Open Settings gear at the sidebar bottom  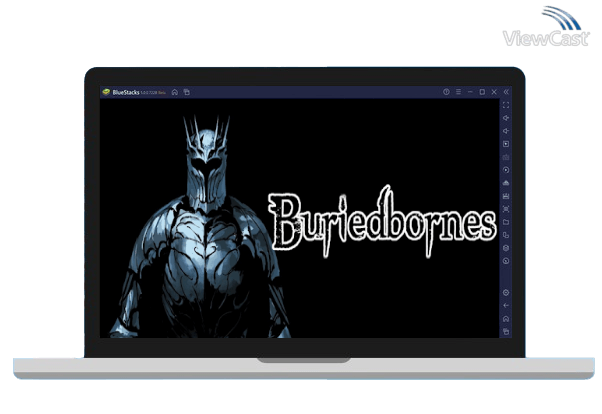(506, 293)
